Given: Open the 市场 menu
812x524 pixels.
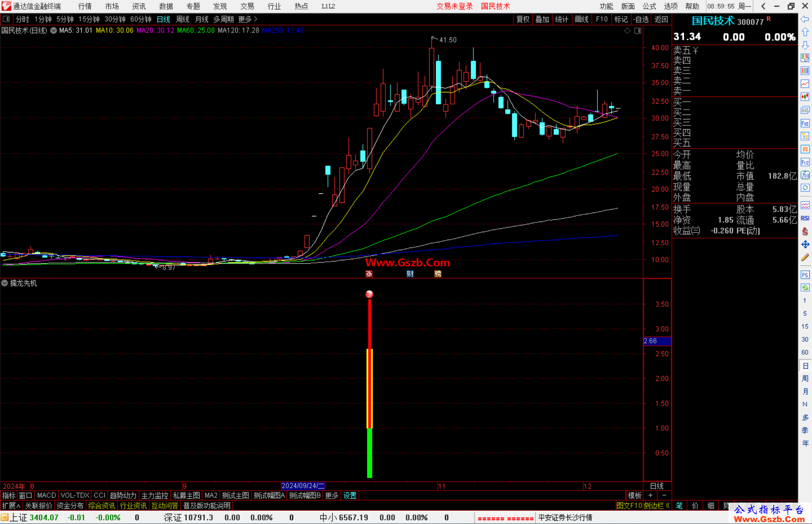Looking at the screenshot, I should [112, 6].
